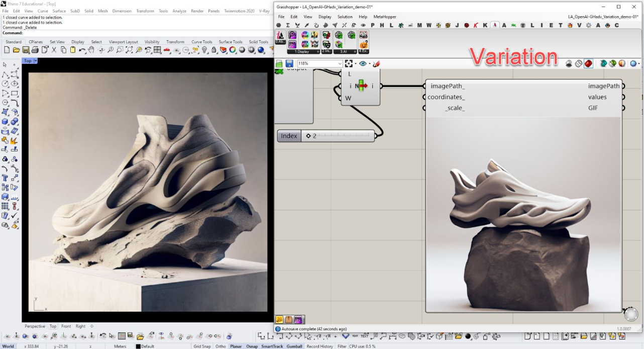This screenshot has height=349, width=644.
Task: Click the shoe image preview in Grasshopper component
Action: coord(523,214)
